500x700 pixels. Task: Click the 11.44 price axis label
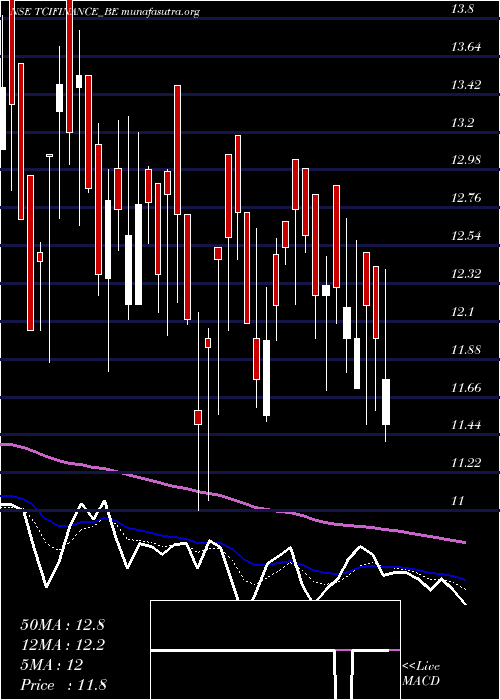click(466, 425)
